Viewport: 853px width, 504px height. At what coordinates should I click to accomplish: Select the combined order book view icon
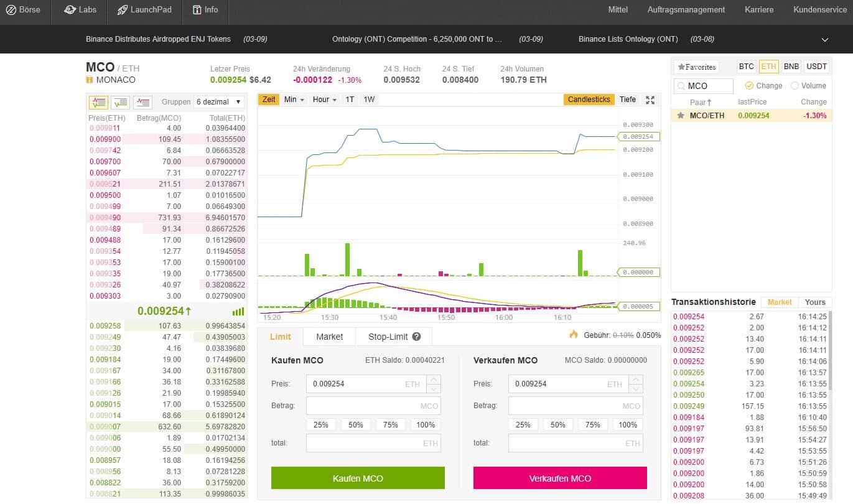(98, 102)
